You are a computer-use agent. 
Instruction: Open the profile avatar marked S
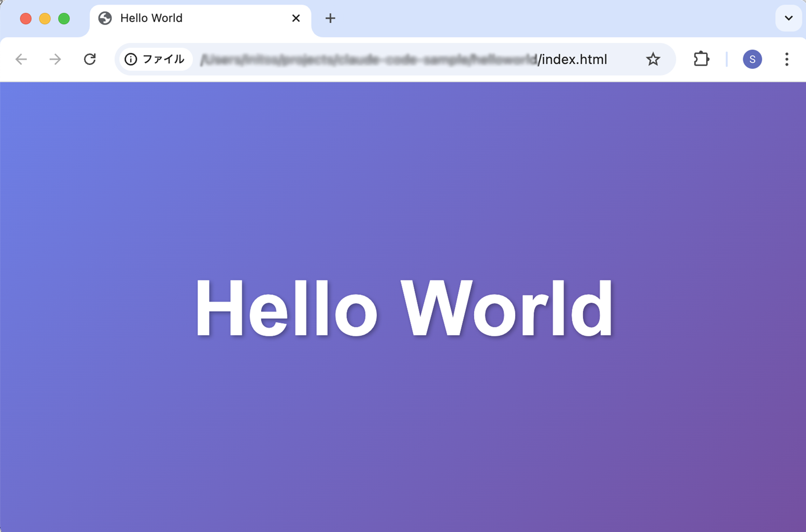[x=752, y=59]
